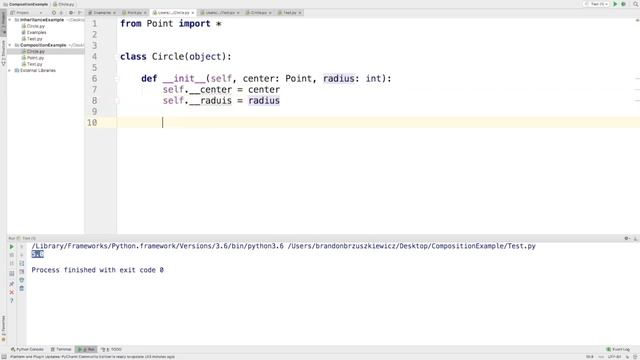Click the stop icon in Run panel
This screenshot has height=360, width=640.
click(x=11, y=255)
